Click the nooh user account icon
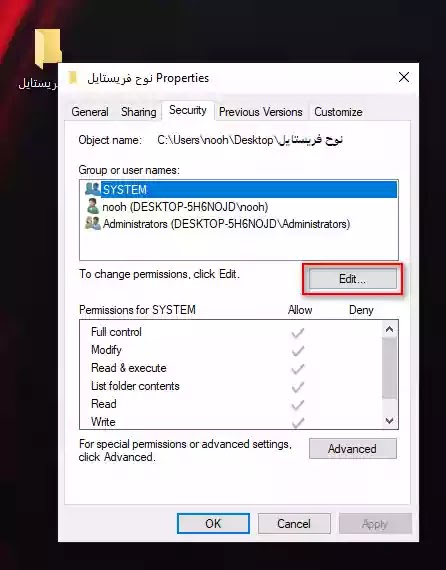This screenshot has height=570, width=446. point(93,206)
